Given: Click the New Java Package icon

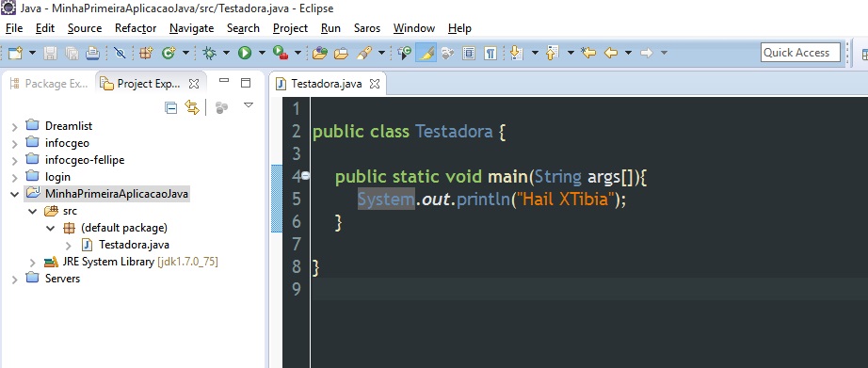Looking at the screenshot, I should (146, 53).
